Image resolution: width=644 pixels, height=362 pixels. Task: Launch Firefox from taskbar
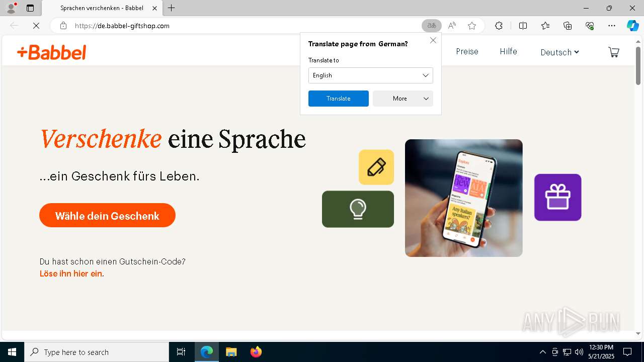tap(256, 352)
